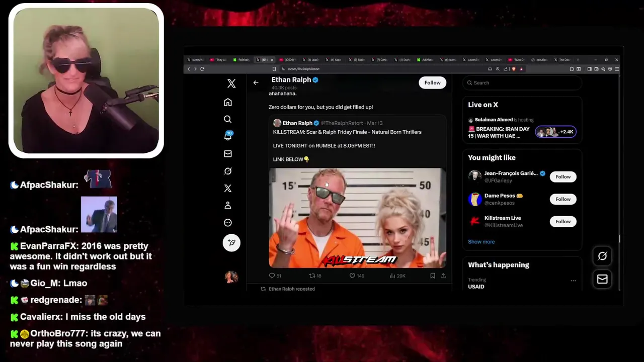The image size is (644, 362).
Task: Open floating Messages button at right edge
Action: point(602,279)
